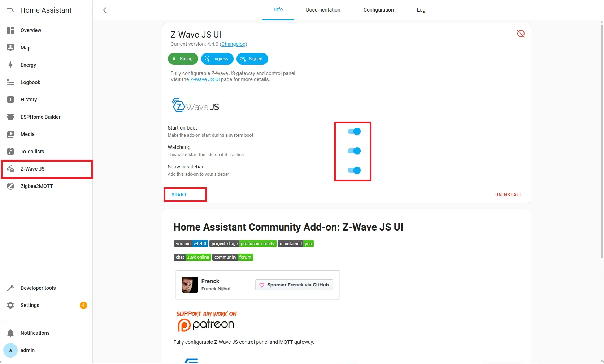Click the History panel icon
Image resolution: width=604 pixels, height=364 pixels.
tap(11, 100)
